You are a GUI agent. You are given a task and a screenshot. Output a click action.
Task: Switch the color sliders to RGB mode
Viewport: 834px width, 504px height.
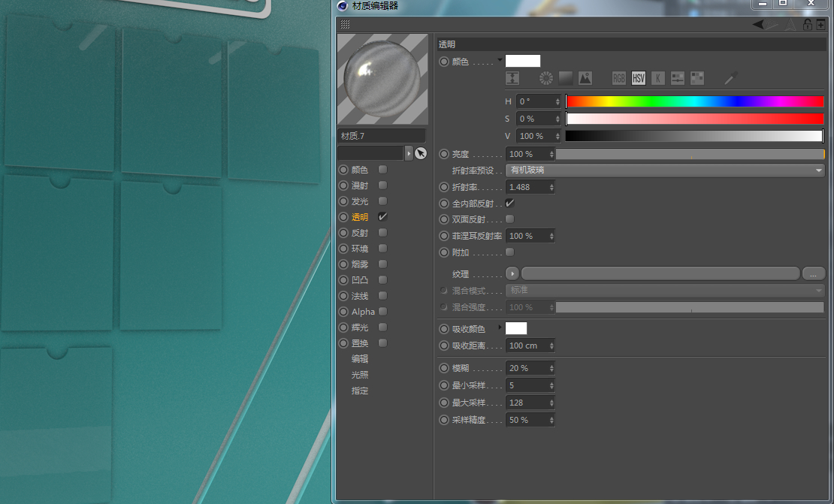(618, 78)
